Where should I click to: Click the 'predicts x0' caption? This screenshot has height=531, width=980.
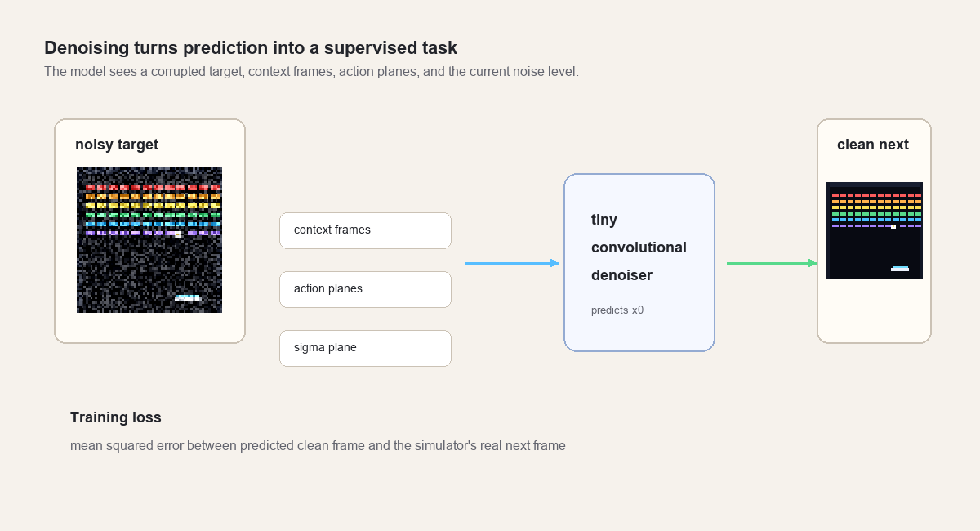tap(617, 310)
